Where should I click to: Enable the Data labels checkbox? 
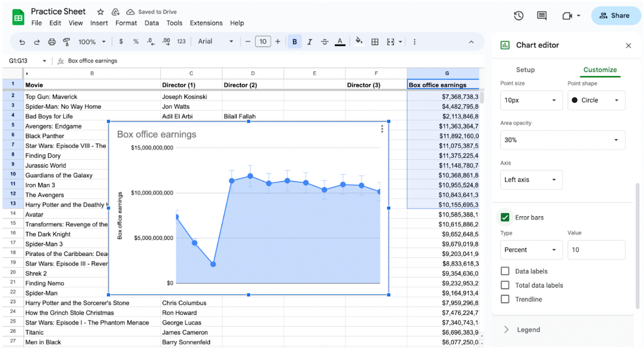pos(505,271)
